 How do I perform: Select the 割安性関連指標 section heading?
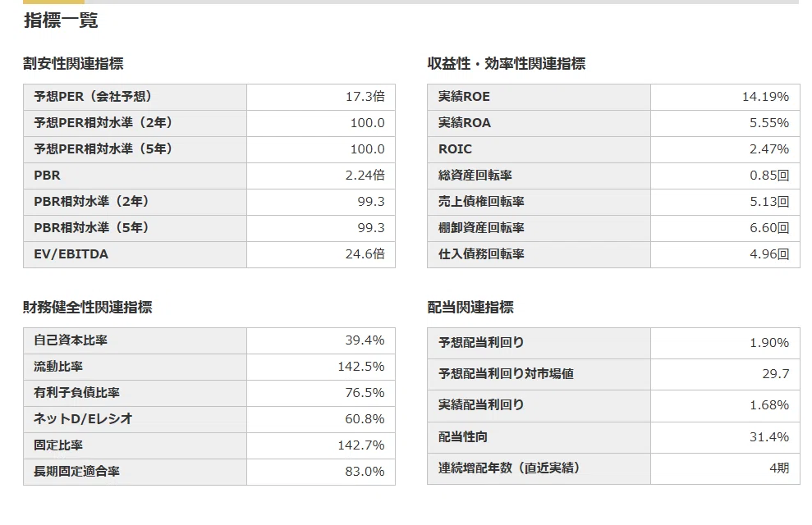(74, 64)
